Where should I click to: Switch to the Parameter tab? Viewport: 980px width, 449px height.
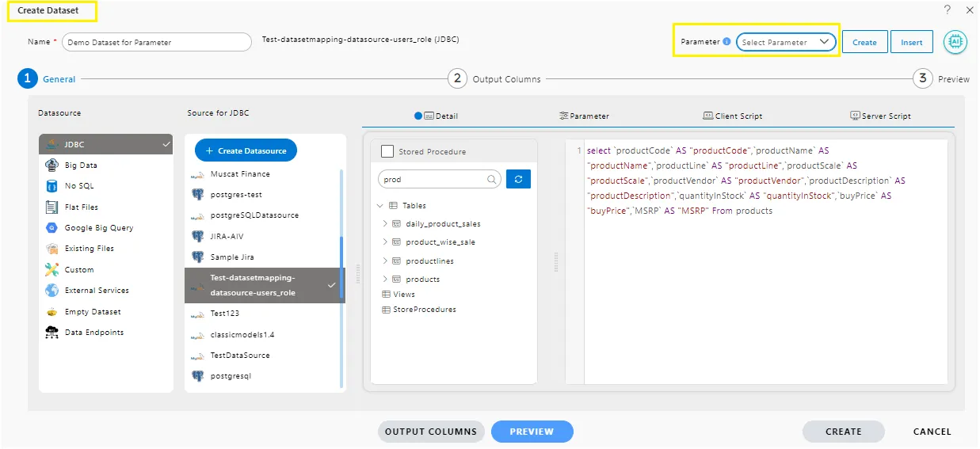click(584, 116)
